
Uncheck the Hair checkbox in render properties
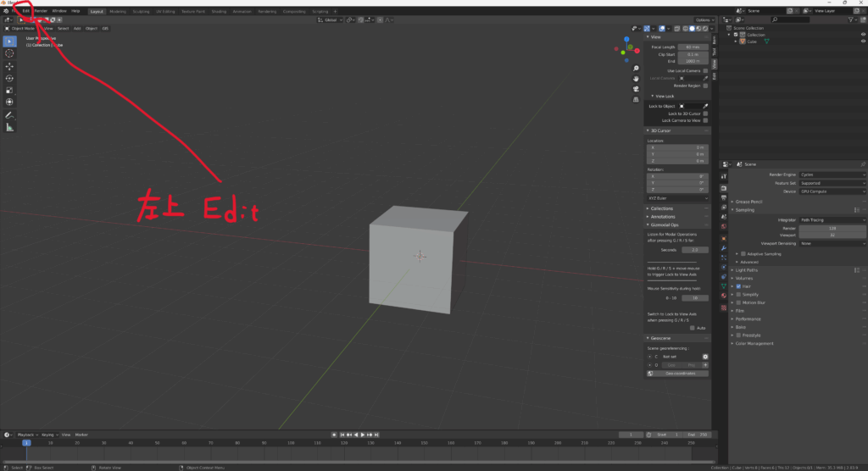737,286
